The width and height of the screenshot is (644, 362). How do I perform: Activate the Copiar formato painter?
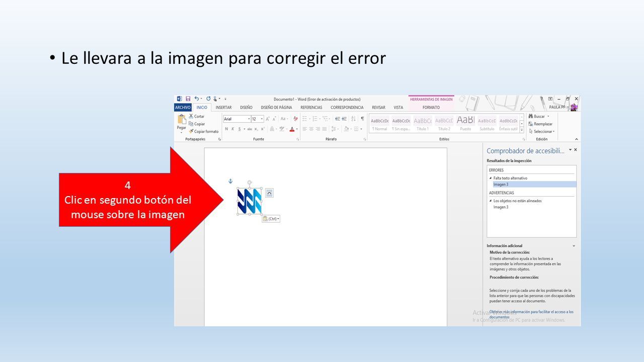click(204, 131)
